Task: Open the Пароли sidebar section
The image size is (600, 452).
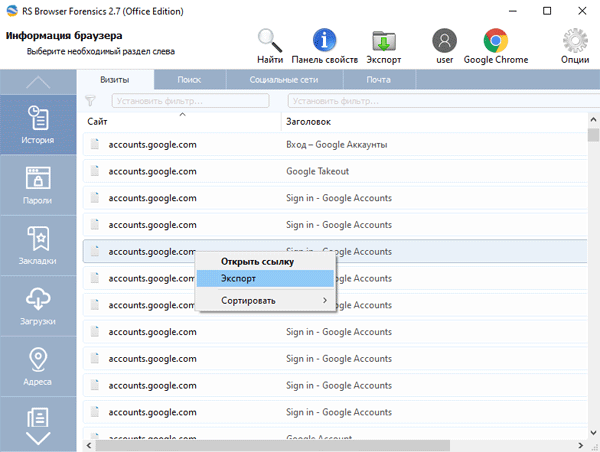Action: click(x=38, y=185)
